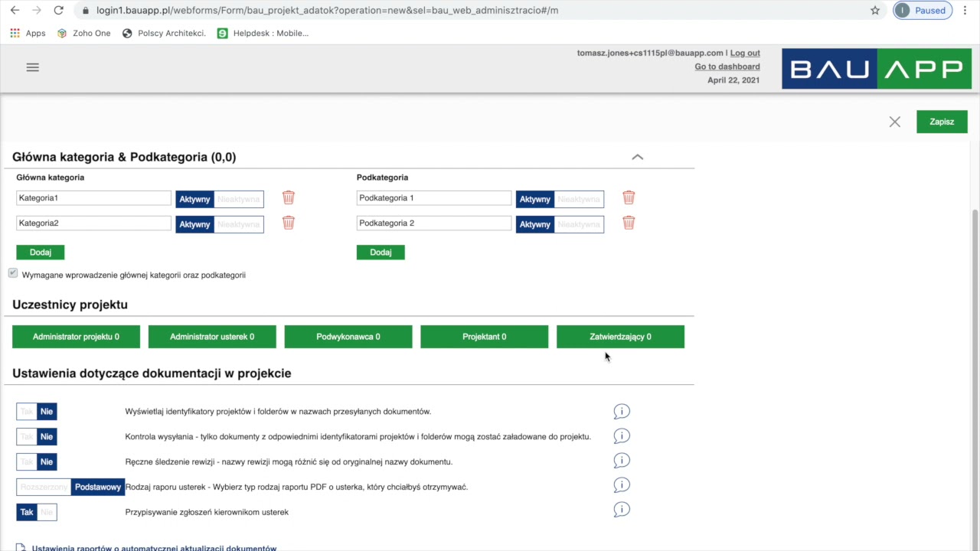Image resolution: width=980 pixels, height=551 pixels.
Task: Click the Log out link
Action: click(745, 53)
